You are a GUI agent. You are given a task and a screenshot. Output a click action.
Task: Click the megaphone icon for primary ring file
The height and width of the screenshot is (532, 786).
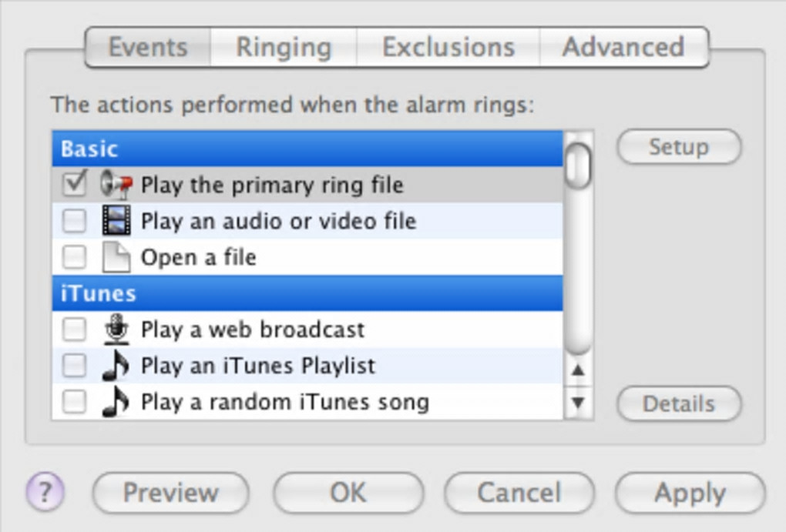pos(116,186)
